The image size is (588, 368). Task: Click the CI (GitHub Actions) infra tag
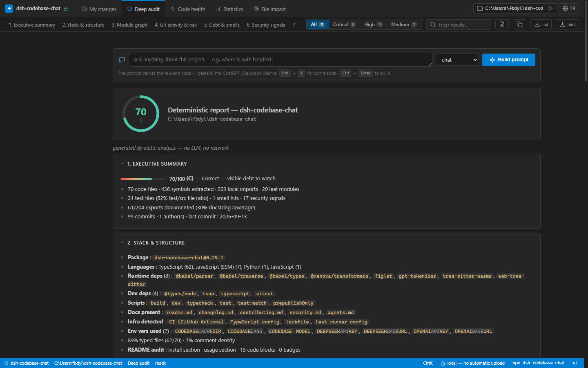[196, 322]
